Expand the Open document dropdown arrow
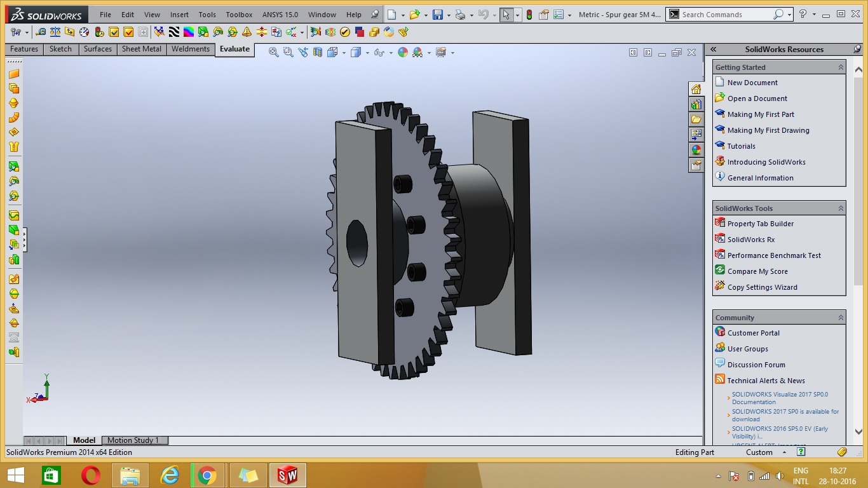868x488 pixels. [425, 15]
